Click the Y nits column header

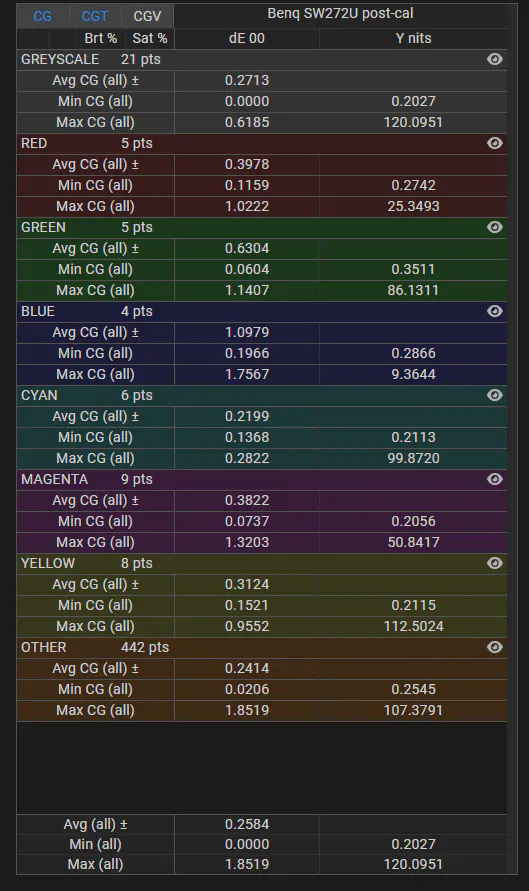[x=413, y=38]
